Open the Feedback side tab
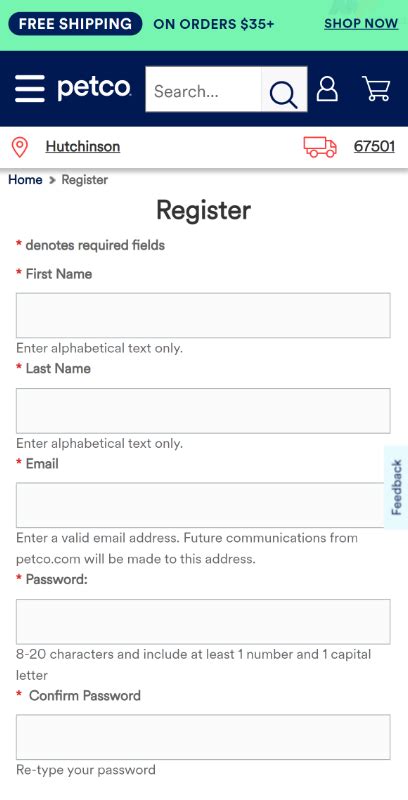Screen dimensions: 408x800 pos(396,487)
